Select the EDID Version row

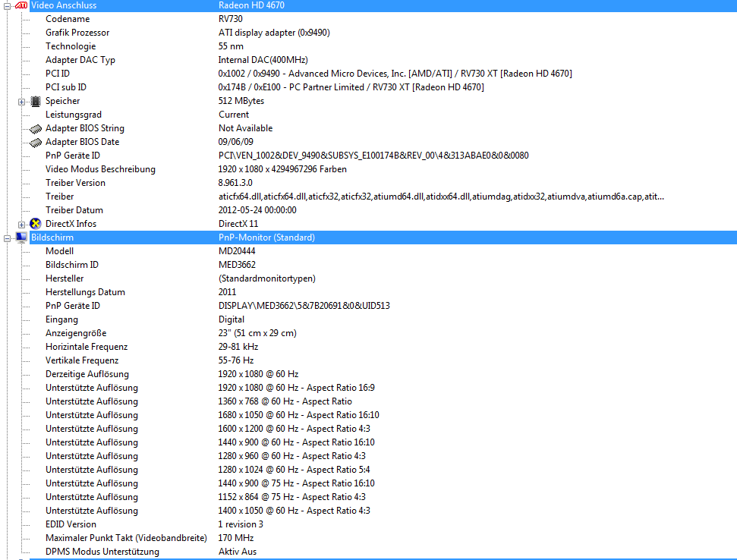tap(383, 524)
